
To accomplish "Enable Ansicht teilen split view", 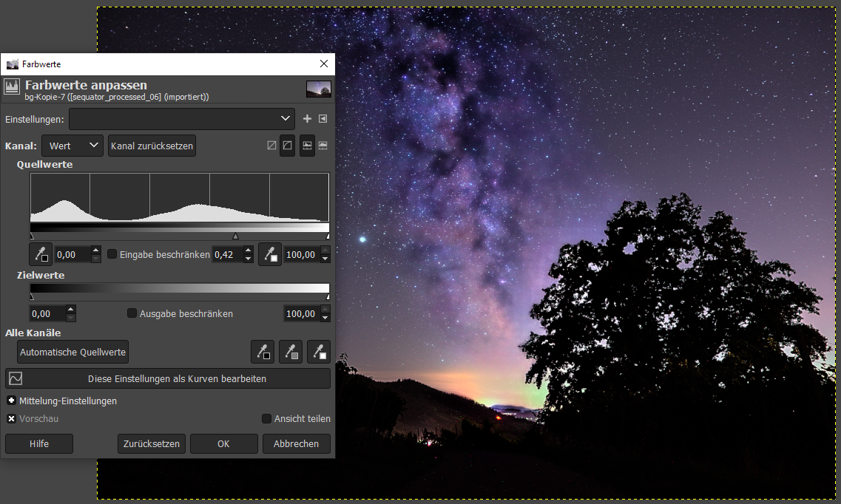I will click(266, 419).
